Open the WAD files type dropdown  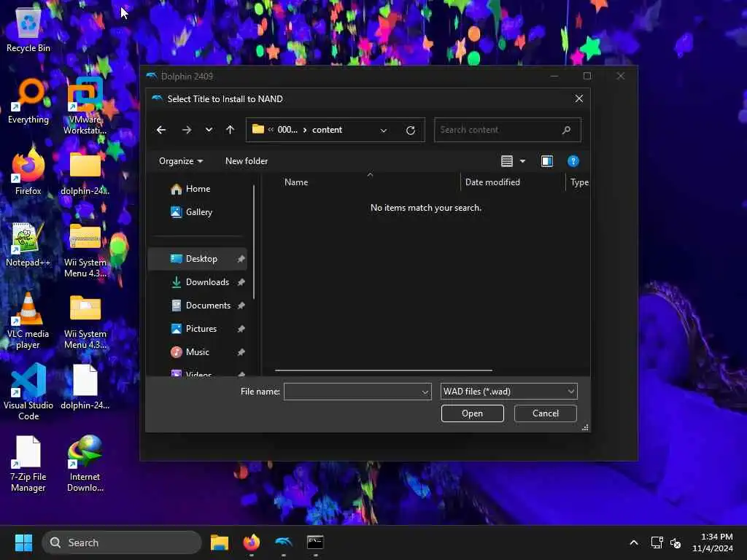tap(508, 392)
